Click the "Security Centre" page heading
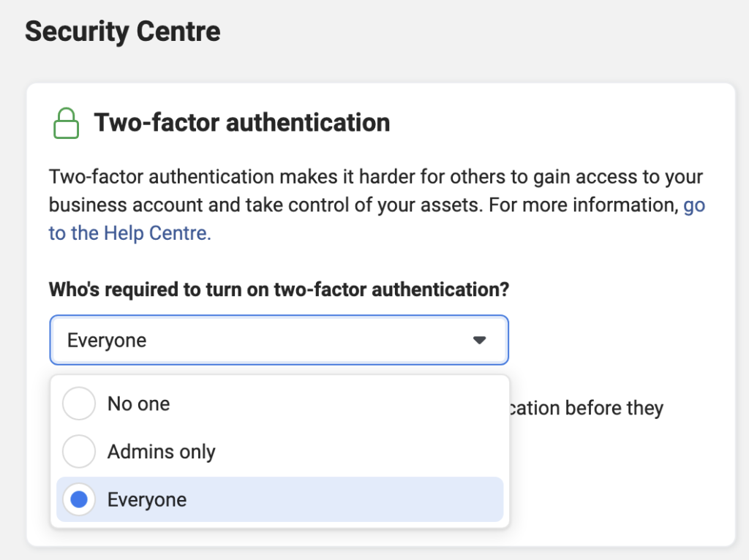Viewport: 749px width, 560px height. point(123,31)
